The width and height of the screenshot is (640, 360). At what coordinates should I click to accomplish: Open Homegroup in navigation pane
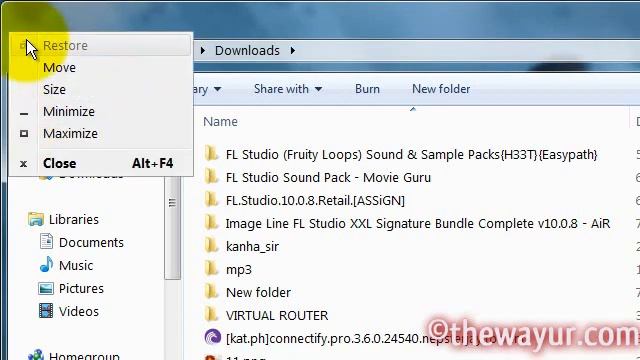tap(84, 355)
